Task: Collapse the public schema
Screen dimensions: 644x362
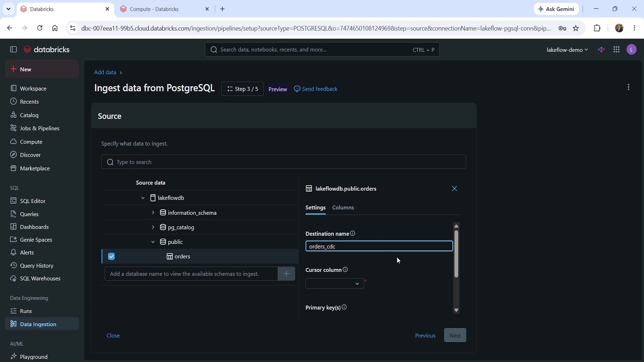Action: (x=153, y=242)
